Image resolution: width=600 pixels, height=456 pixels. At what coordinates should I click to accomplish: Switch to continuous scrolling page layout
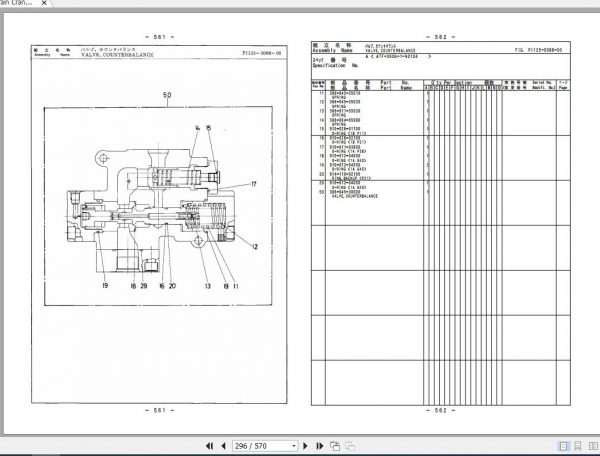[x=578, y=446]
